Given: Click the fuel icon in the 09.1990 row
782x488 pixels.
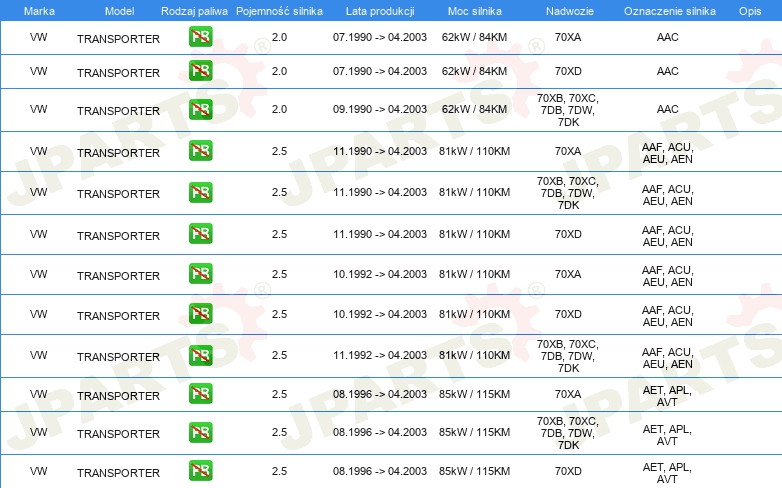Looking at the screenshot, I should coord(200,109).
